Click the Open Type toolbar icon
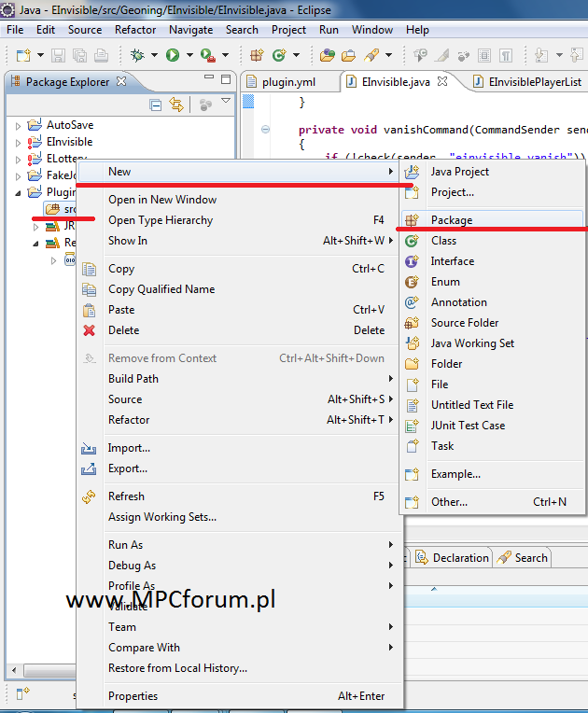The width and height of the screenshot is (588, 713). tap(327, 55)
